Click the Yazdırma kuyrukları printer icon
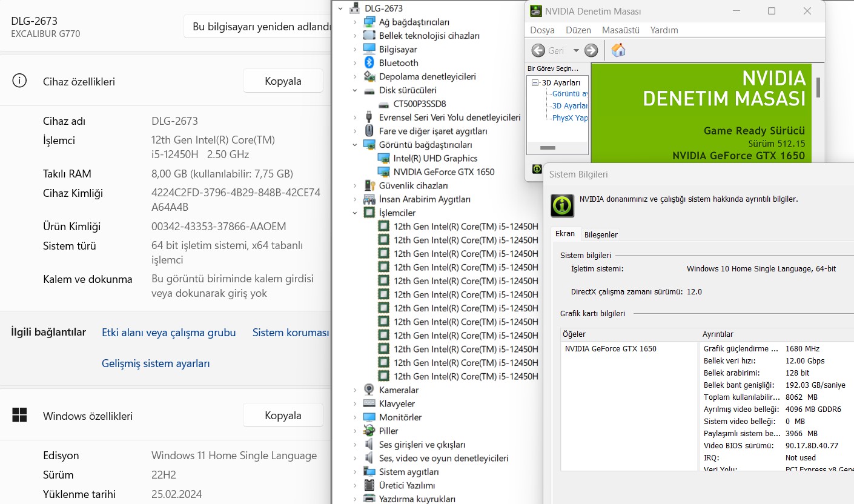This screenshot has height=504, width=854. [x=369, y=499]
